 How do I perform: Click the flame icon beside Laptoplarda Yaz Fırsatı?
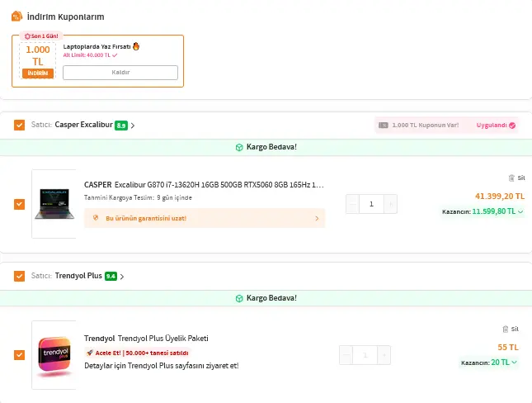pyautogui.click(x=136, y=46)
